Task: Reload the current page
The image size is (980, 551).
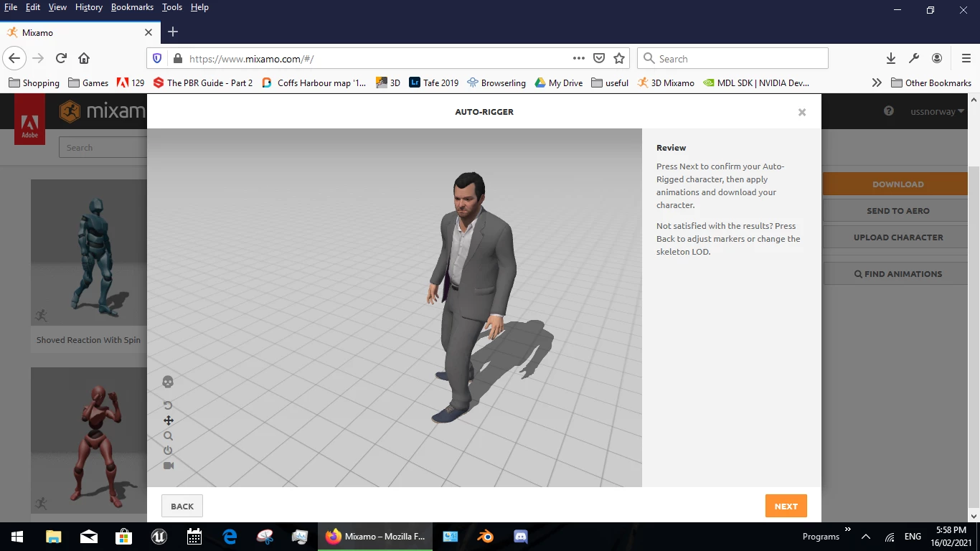Action: pyautogui.click(x=61, y=59)
